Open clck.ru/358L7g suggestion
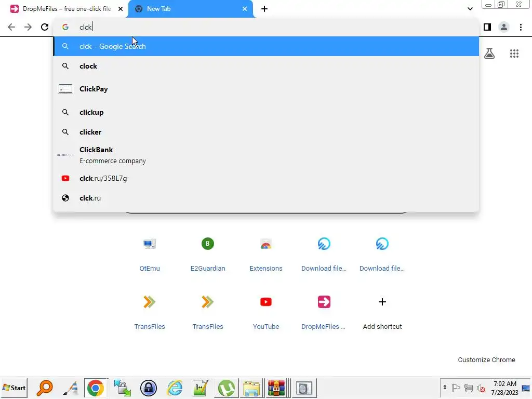 point(266,179)
